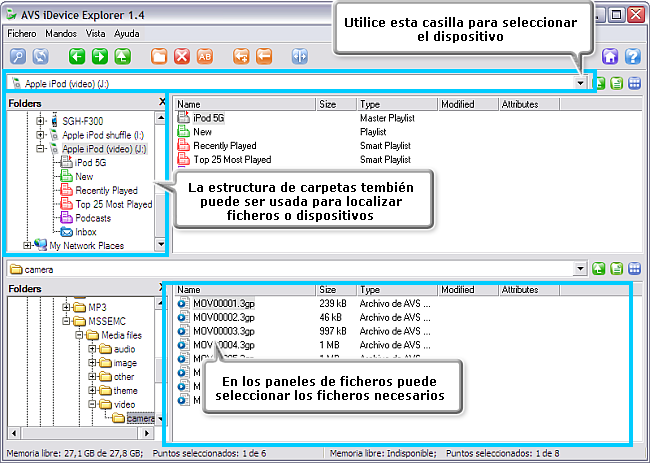Sort upper list by Name column
Image resolution: width=650 pixels, height=463 pixels.
(245, 104)
